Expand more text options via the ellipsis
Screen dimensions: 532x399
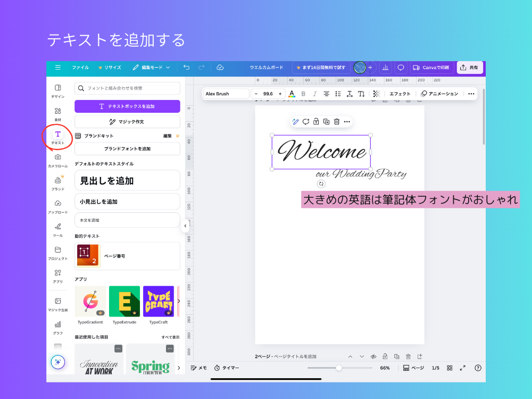coord(470,94)
